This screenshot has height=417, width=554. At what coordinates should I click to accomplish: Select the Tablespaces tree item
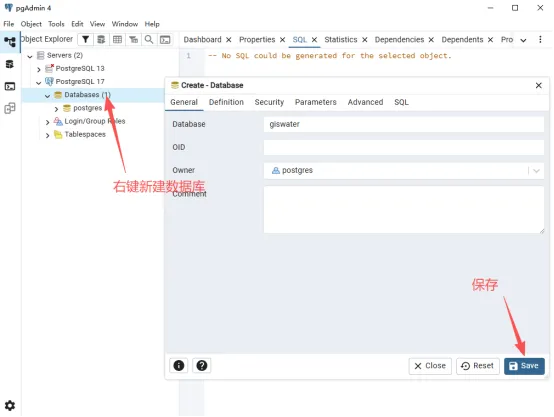(85, 134)
